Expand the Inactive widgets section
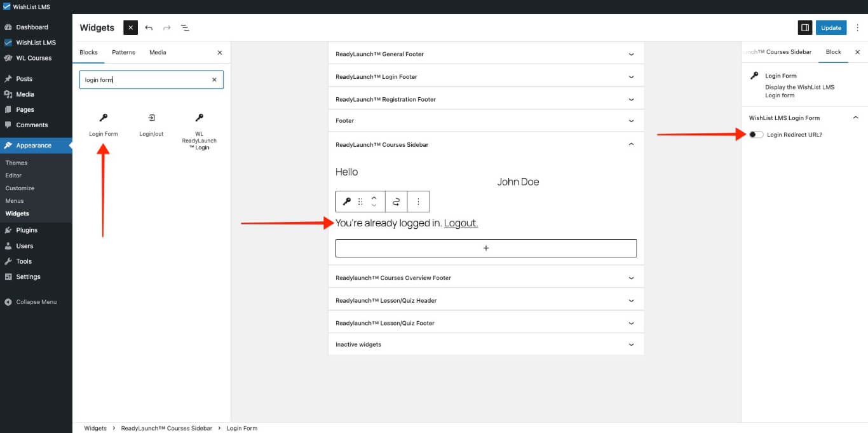 (x=631, y=344)
